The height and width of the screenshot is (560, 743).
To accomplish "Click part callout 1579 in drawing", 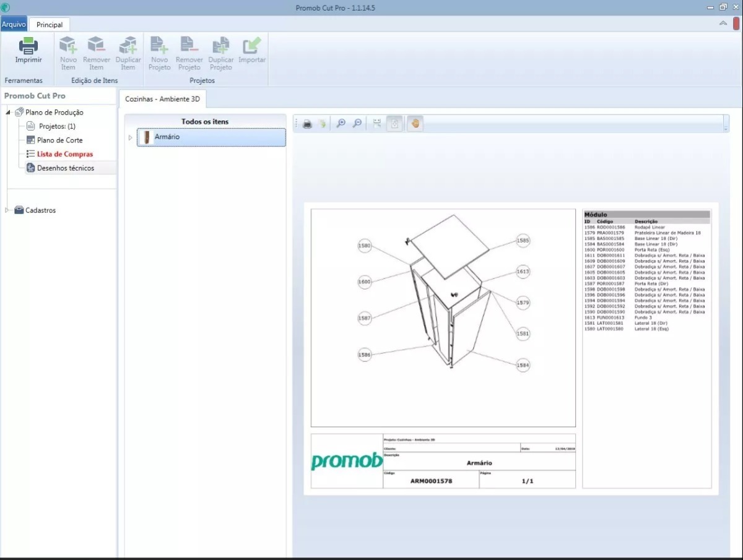I will tap(523, 303).
